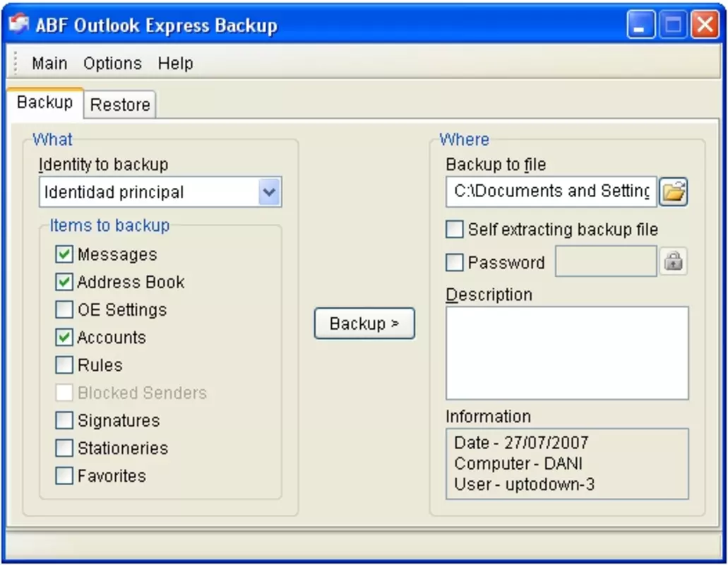The image size is (728, 565).
Task: Click inside the Description text box
Action: click(x=567, y=353)
